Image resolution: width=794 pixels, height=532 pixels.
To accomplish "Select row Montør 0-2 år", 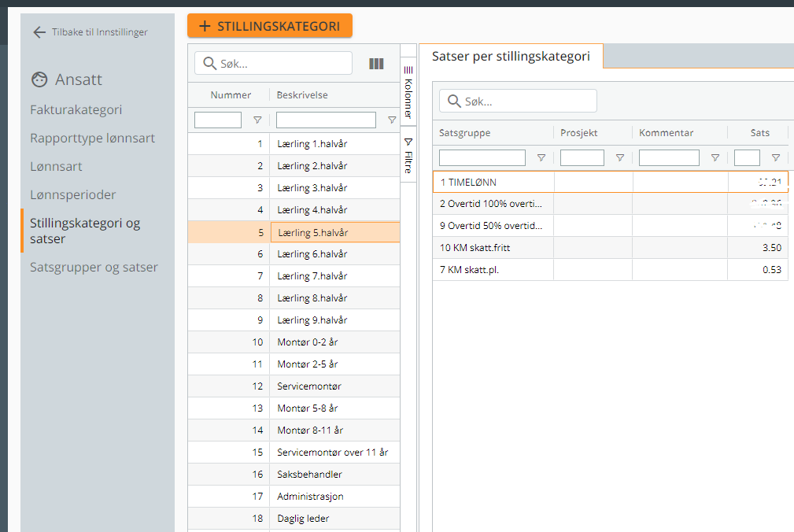I will coord(294,342).
